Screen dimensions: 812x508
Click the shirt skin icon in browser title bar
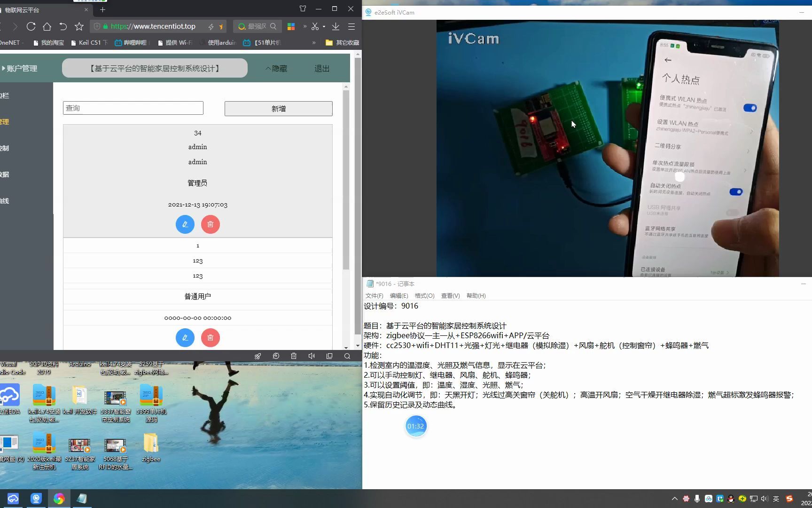[x=303, y=8]
